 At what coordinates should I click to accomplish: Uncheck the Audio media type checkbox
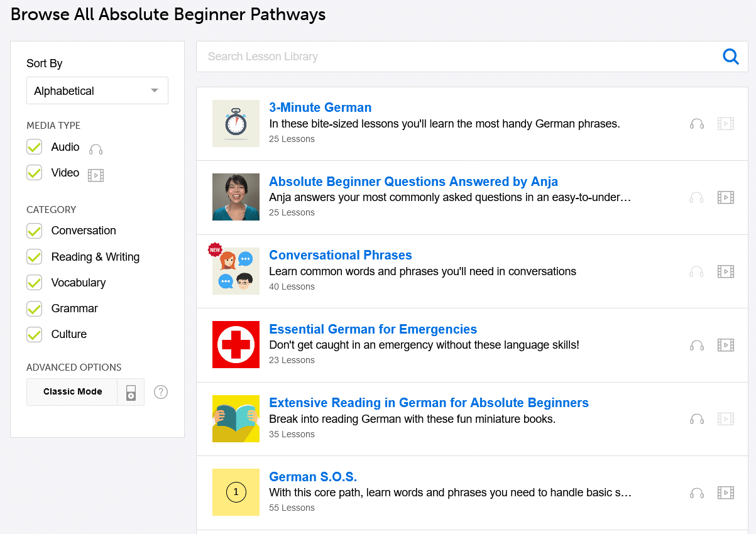coord(34,147)
